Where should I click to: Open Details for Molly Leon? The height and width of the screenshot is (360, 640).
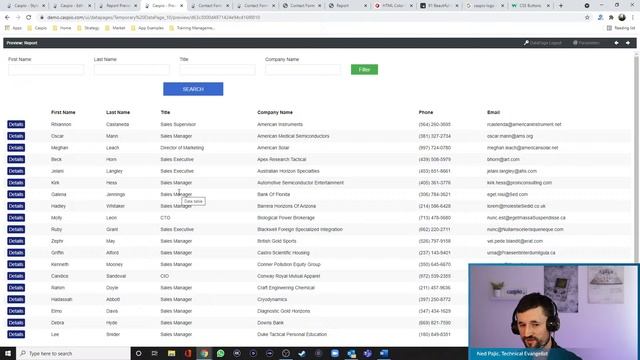coord(16,218)
